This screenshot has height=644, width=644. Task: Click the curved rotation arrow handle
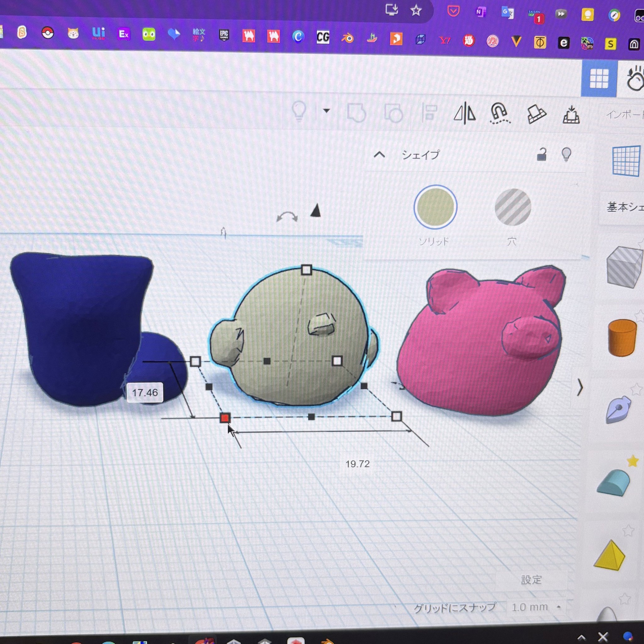pos(287,217)
